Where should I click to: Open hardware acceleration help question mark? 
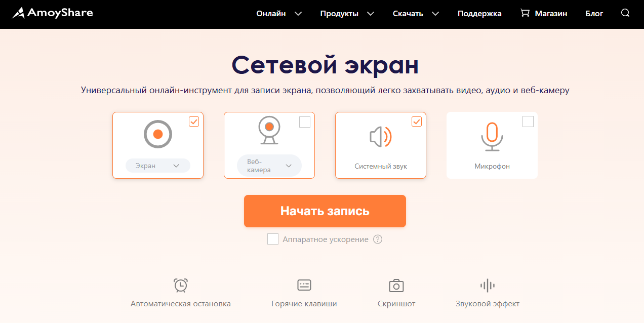click(x=378, y=239)
